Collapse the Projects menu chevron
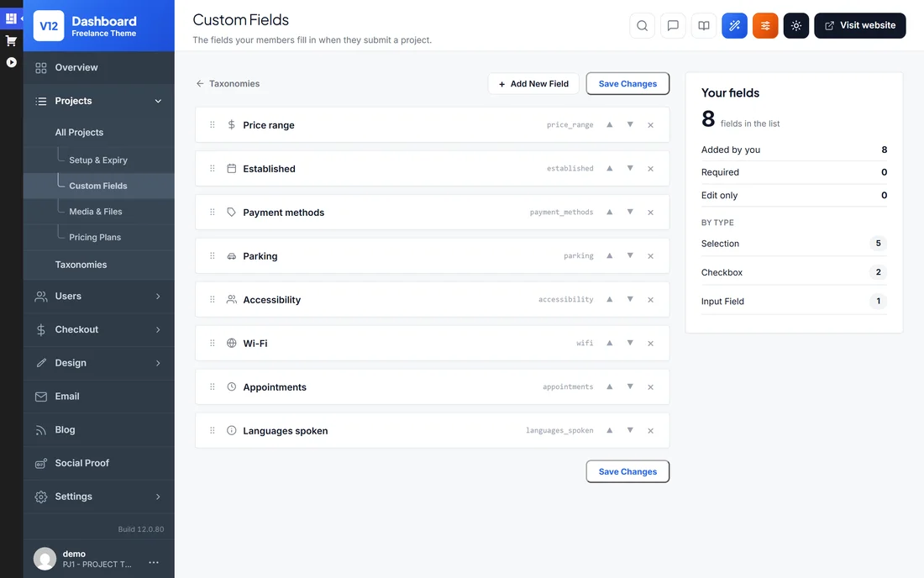The image size is (924, 578). pos(158,101)
